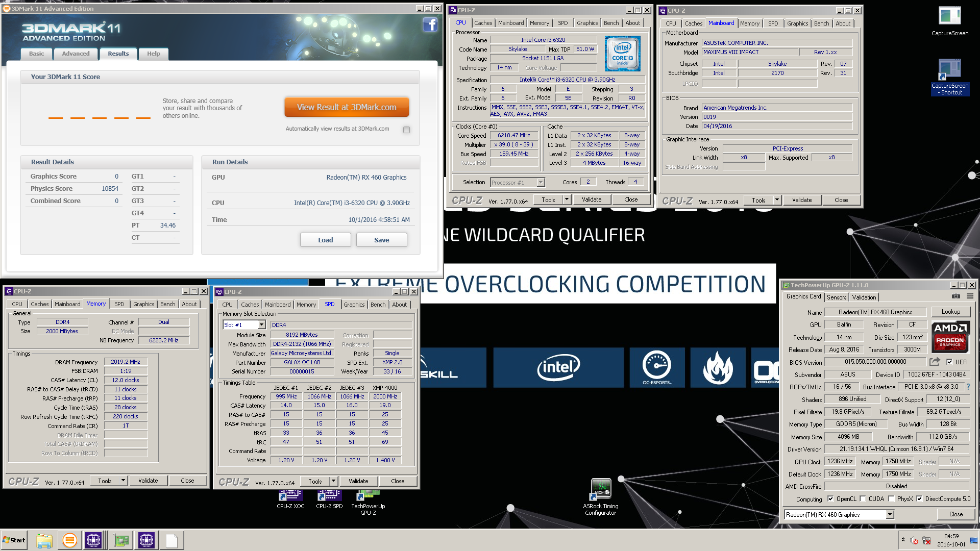This screenshot has height=551, width=980.
Task: Click the orange 3DMark taskbar icon
Action: pyautogui.click(x=69, y=540)
